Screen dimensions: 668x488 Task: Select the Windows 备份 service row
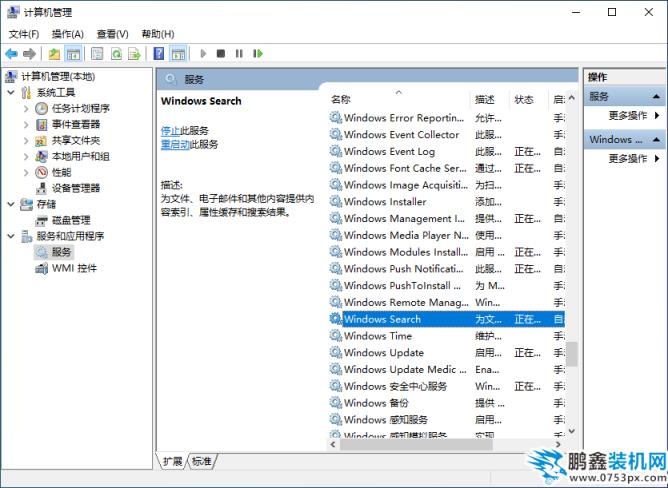[x=447, y=403]
